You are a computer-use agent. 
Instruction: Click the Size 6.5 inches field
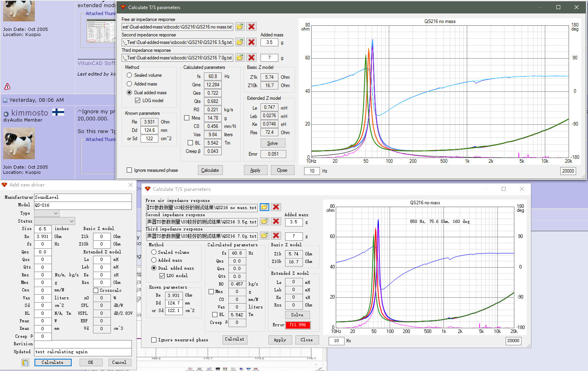[x=43, y=229]
